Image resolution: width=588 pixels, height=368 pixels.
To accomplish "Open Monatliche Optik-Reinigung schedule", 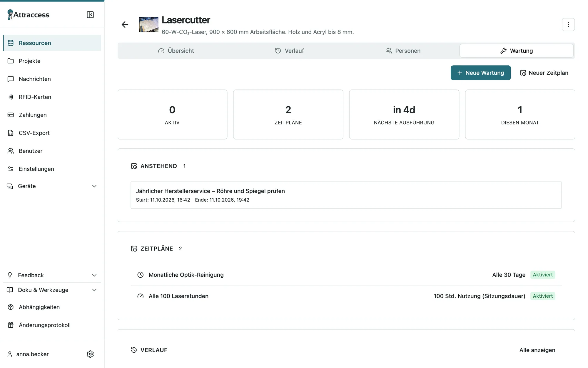I will click(346, 275).
